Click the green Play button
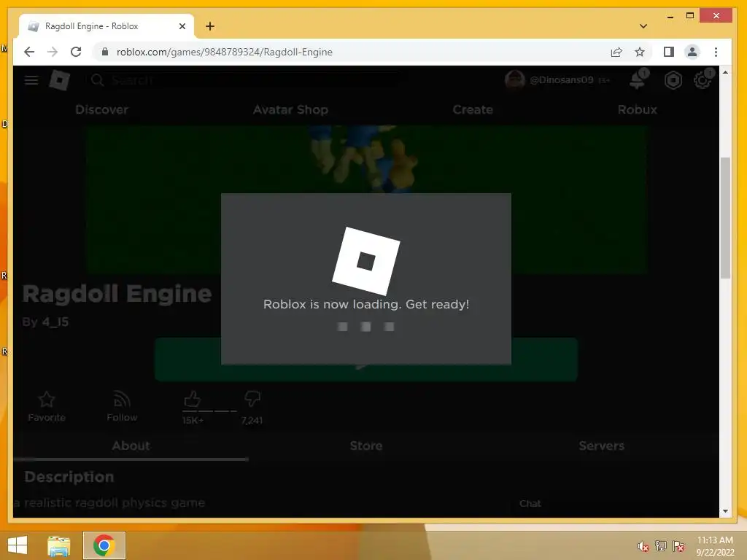 point(366,360)
